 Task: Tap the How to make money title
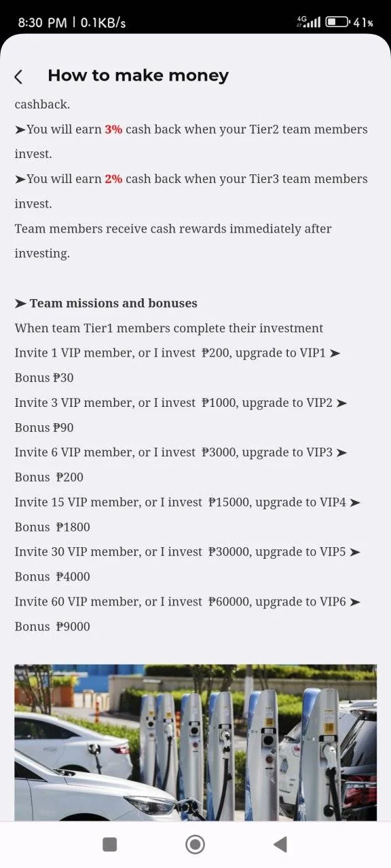click(138, 75)
